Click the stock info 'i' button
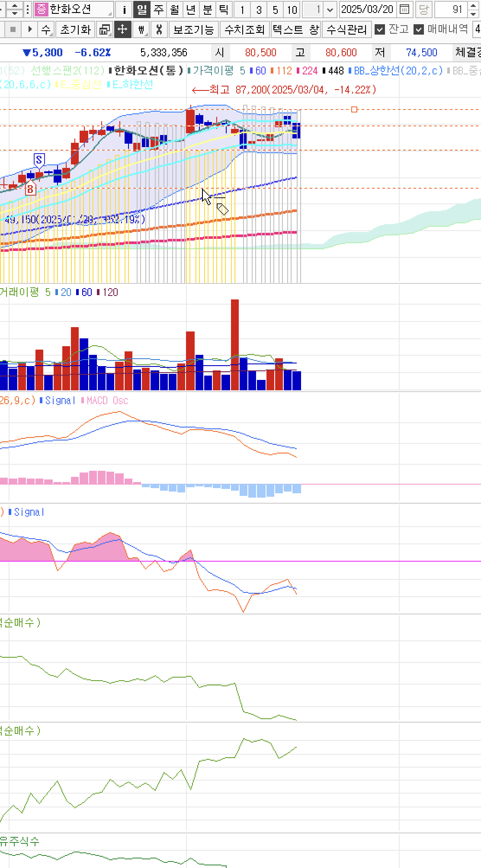Screen dimensions: 481x868 click(x=124, y=10)
